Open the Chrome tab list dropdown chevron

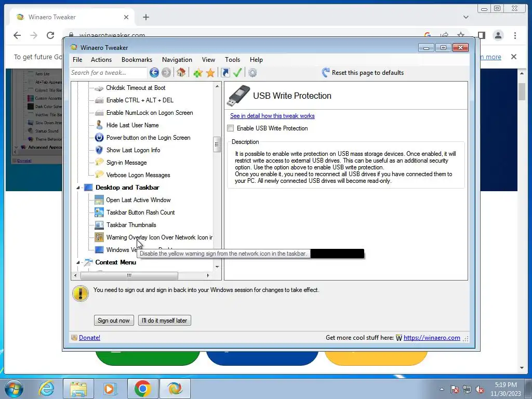[466, 17]
